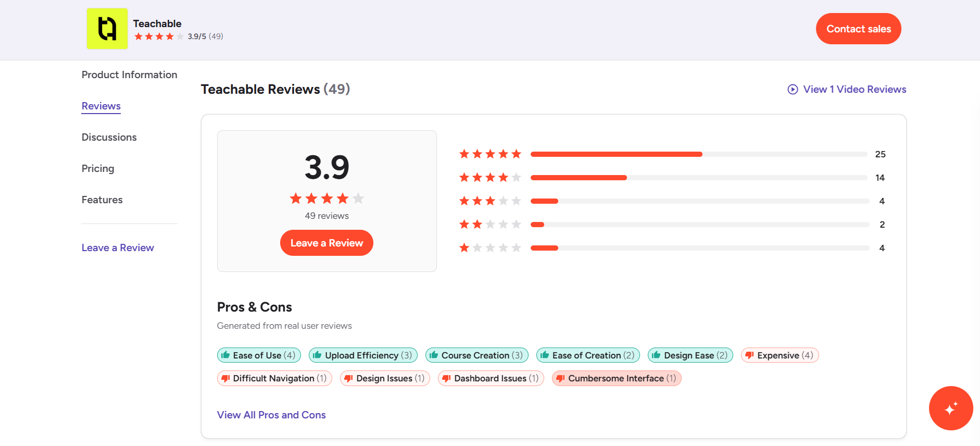Jump to the Features section
The width and height of the screenshot is (980, 446).
click(x=102, y=200)
